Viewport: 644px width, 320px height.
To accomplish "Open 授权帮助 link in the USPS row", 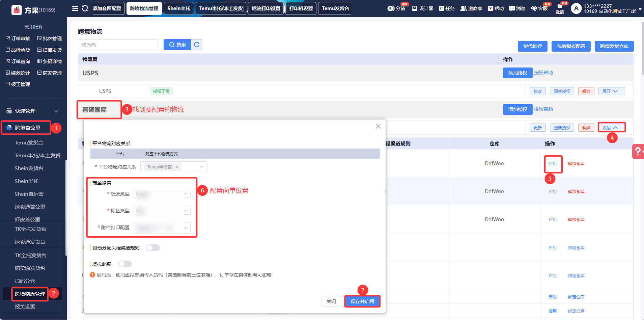I will 543,73.
